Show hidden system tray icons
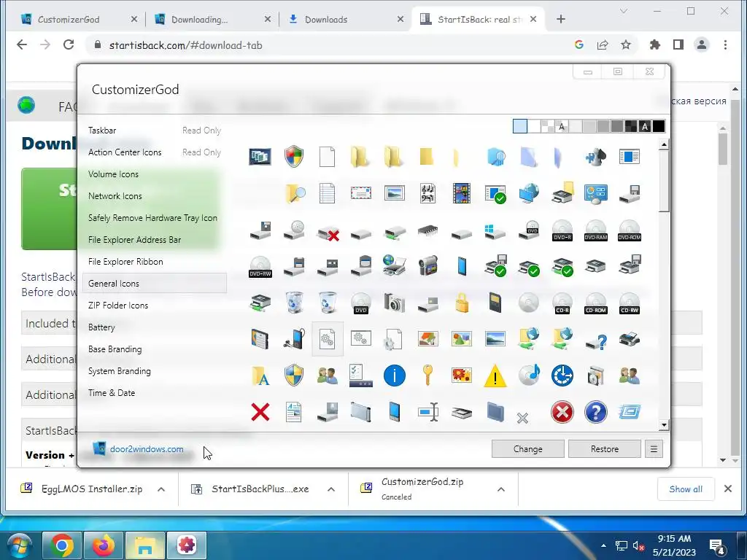Image resolution: width=747 pixels, height=560 pixels. click(603, 545)
